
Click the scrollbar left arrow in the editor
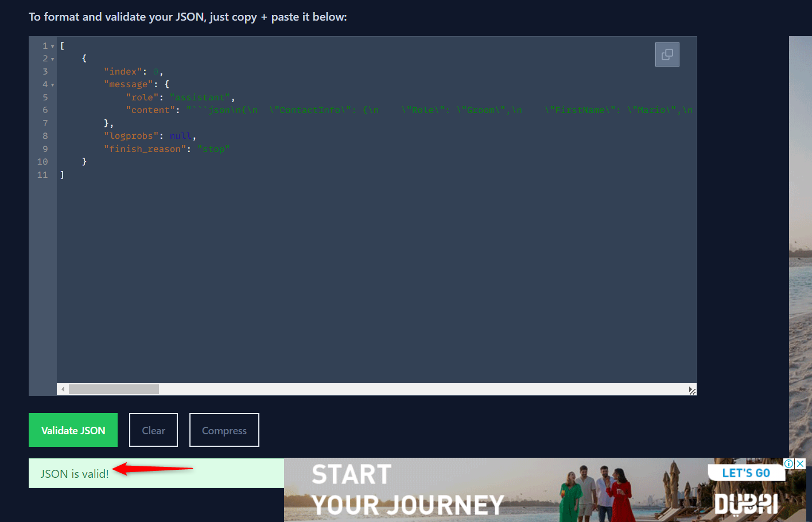click(x=63, y=389)
